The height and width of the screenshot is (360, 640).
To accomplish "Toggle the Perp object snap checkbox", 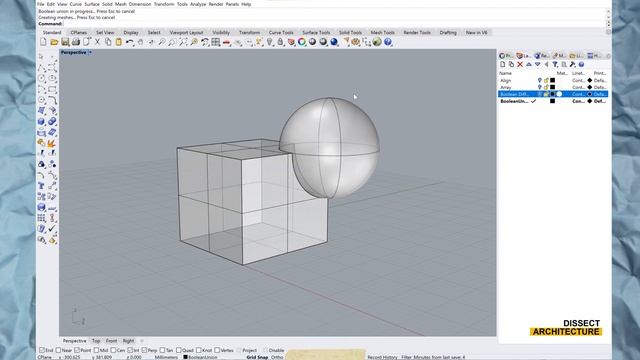I will (144, 350).
